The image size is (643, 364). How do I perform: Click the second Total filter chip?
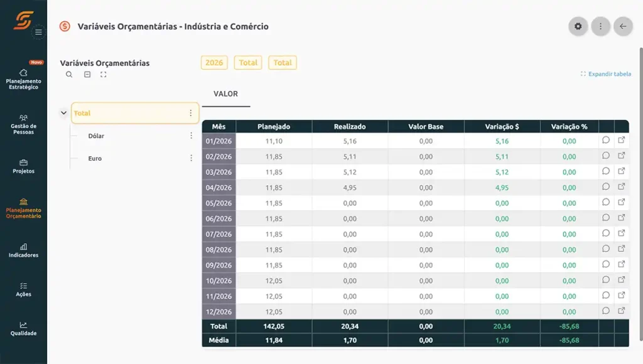283,63
